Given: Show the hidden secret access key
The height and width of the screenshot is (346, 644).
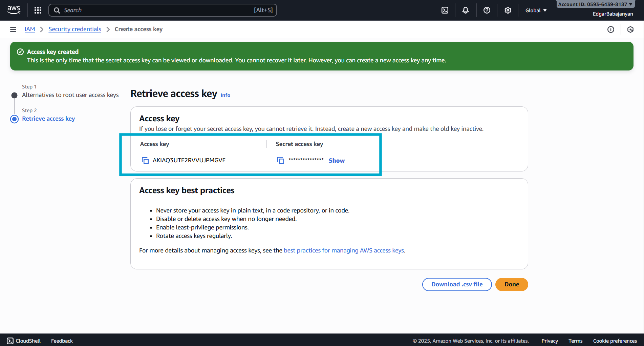Looking at the screenshot, I should tap(337, 160).
